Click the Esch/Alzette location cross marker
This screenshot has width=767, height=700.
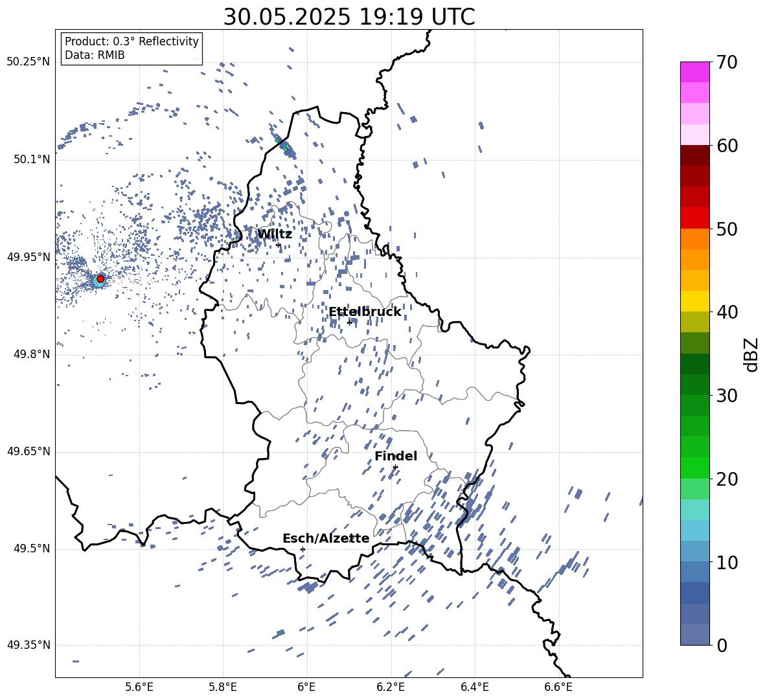(303, 549)
